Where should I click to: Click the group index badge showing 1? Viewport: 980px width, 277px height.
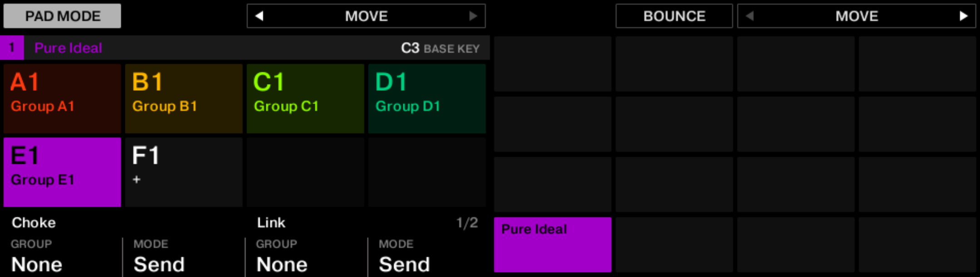pos(11,47)
